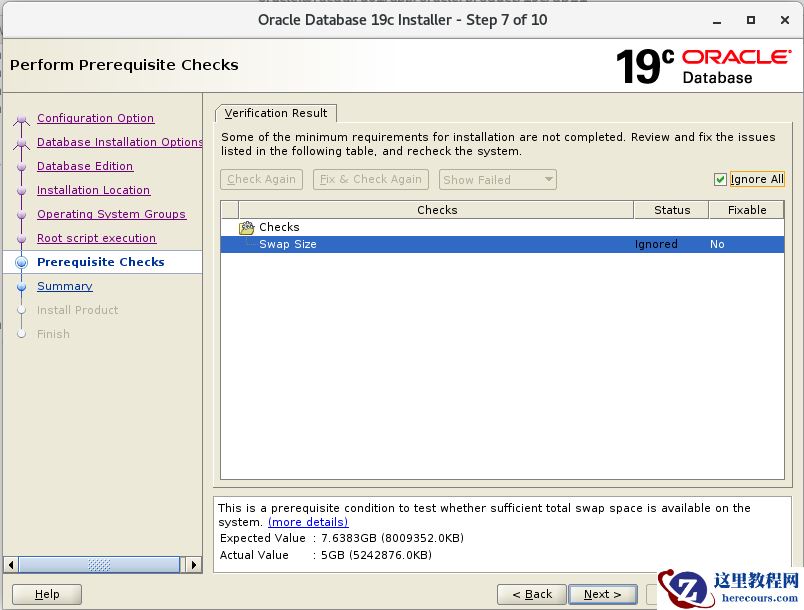Click the Check Again button

click(x=262, y=179)
